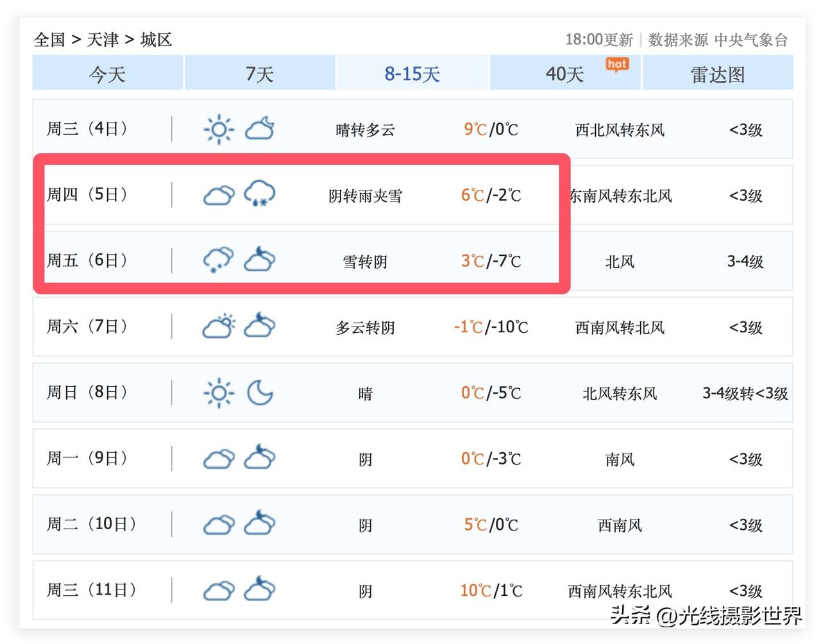Click the cloud icon for 周三 (11日)

218,589
